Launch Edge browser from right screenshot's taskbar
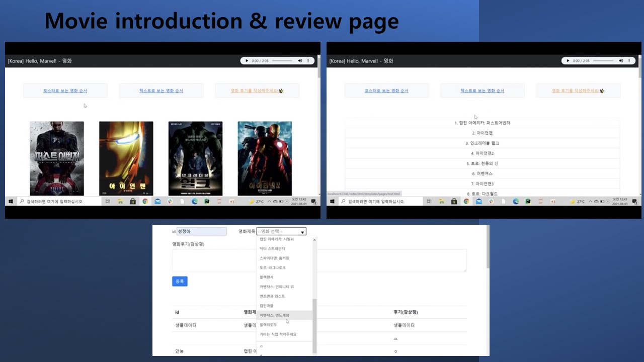Screen dimensions: 644x362 516,201
